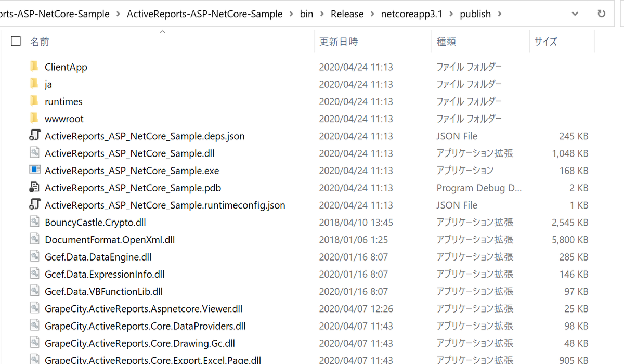624x364 pixels.
Task: Click the 245 KB size cell
Action: 574,136
